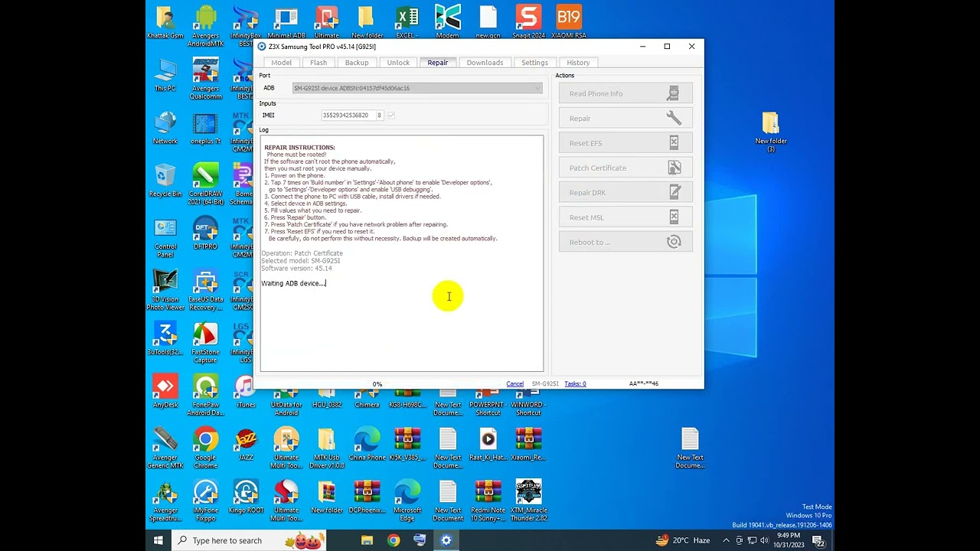Image resolution: width=980 pixels, height=551 pixels.
Task: Open the Microsoft Edge desktop shortcut
Action: pos(407,501)
